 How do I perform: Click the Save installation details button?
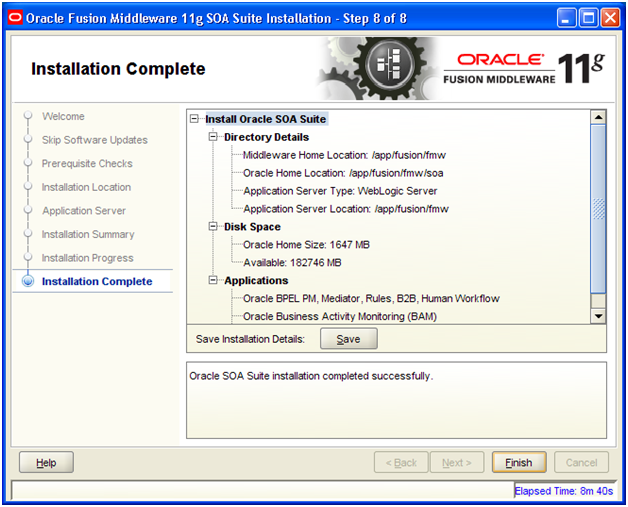click(348, 339)
